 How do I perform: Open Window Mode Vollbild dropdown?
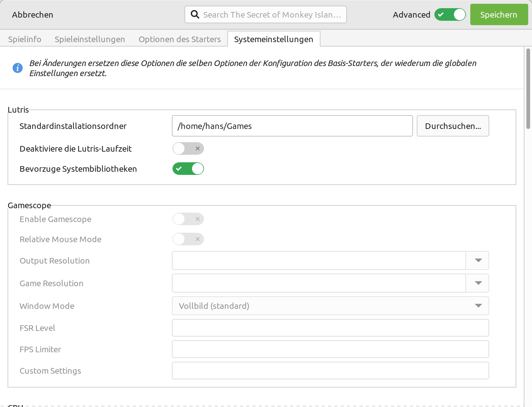point(330,306)
